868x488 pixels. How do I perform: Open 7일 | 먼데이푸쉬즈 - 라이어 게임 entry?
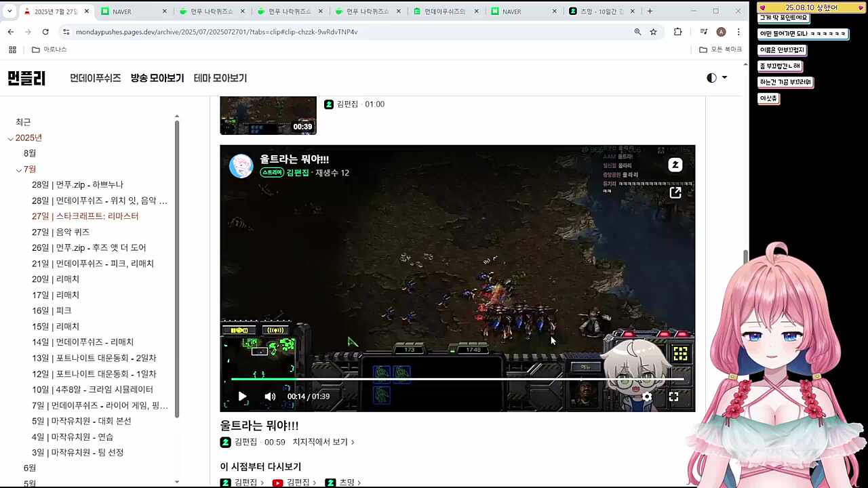point(100,405)
